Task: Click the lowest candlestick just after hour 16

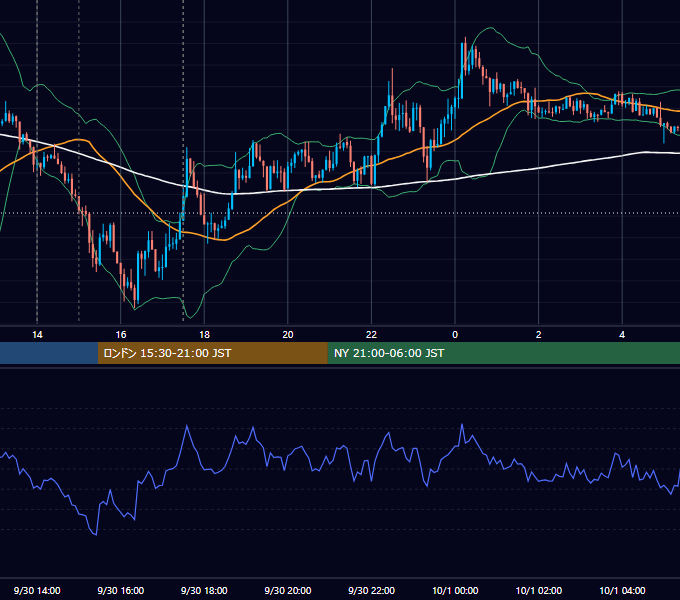Action: [134, 299]
